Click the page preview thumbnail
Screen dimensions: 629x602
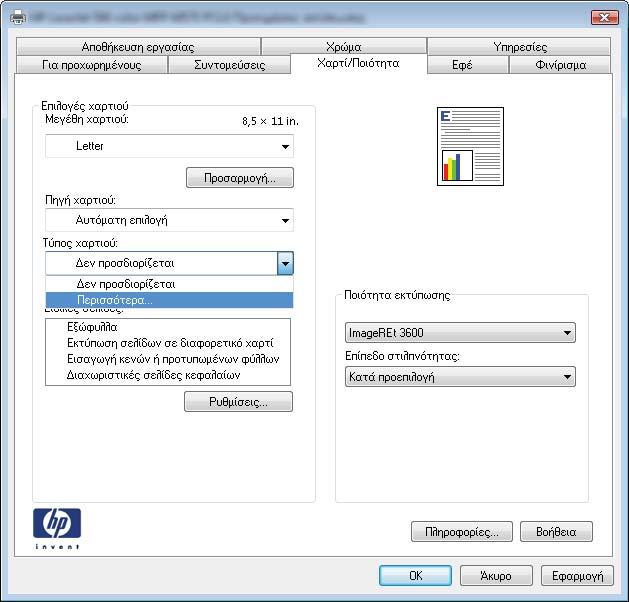(x=470, y=146)
